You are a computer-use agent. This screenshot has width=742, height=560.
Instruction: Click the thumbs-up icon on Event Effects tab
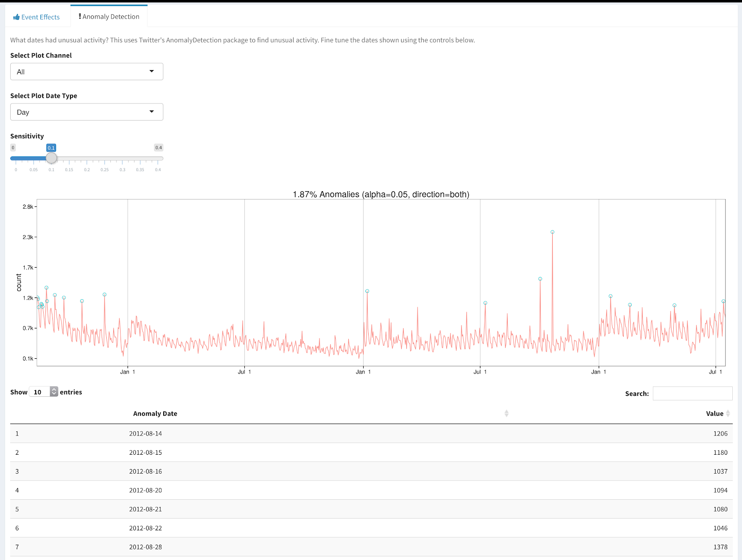(16, 17)
